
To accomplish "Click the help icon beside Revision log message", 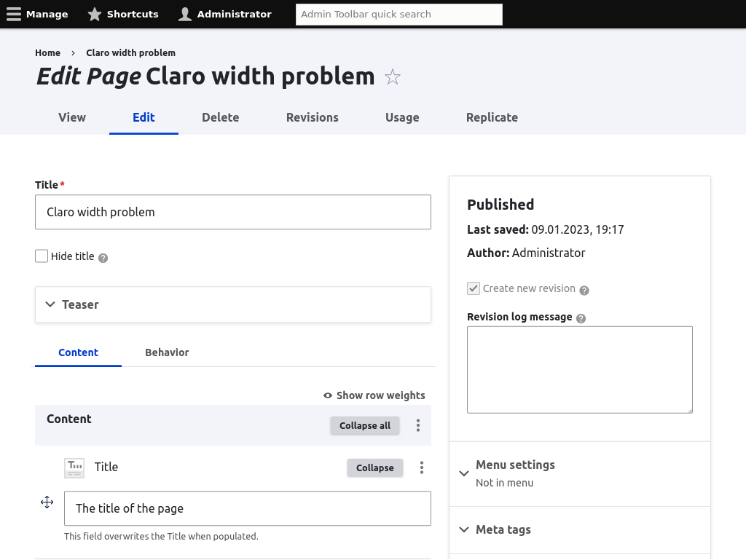I will tap(581, 317).
